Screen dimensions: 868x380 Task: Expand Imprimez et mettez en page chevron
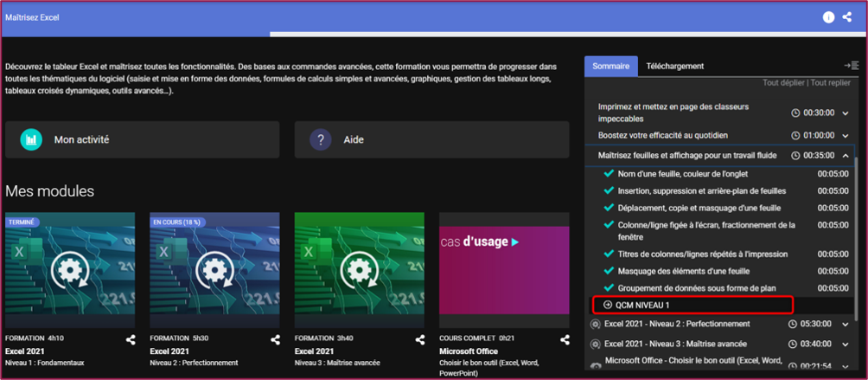pyautogui.click(x=846, y=113)
